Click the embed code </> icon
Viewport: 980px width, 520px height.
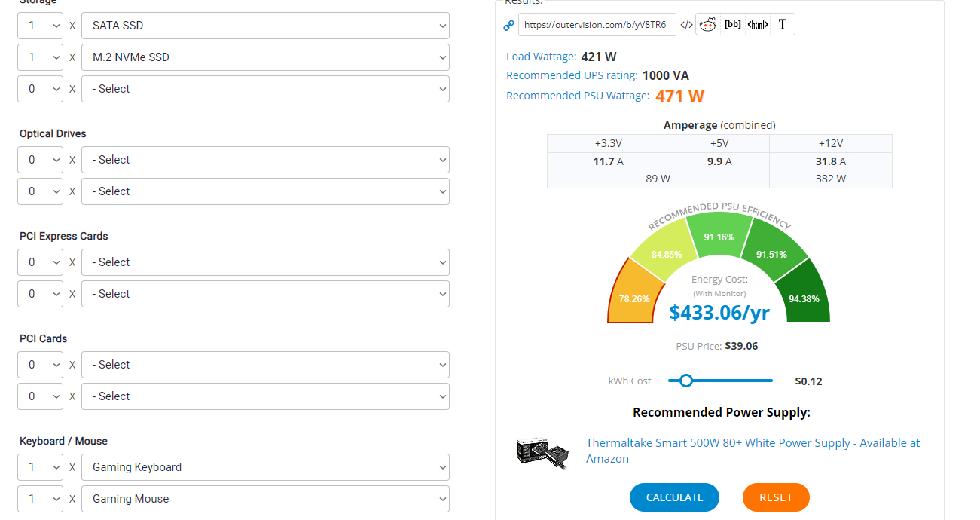[686, 25]
